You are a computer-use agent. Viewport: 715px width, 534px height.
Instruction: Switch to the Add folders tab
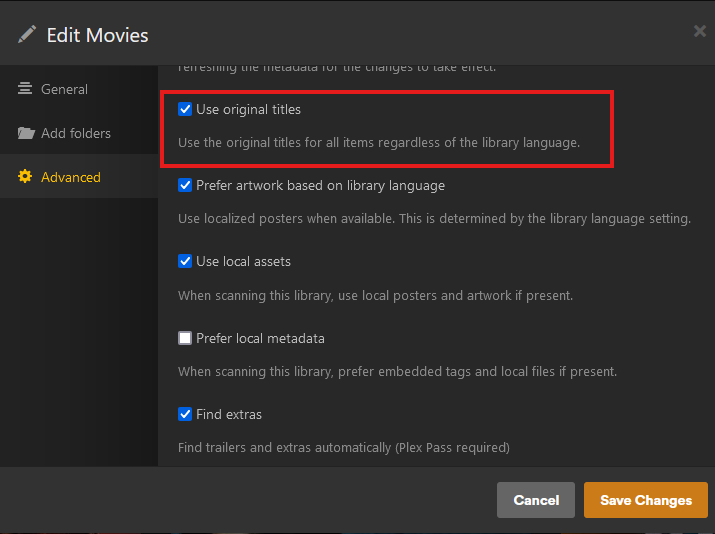coord(76,133)
